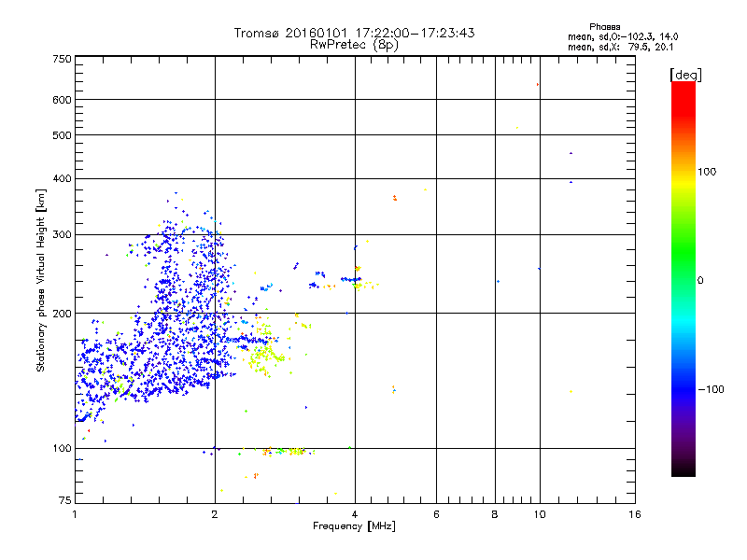This screenshot has width=747, height=560.
Task: Click the "mean, sd,O:-102.3, 14.0" statistic
Action: tap(623, 36)
